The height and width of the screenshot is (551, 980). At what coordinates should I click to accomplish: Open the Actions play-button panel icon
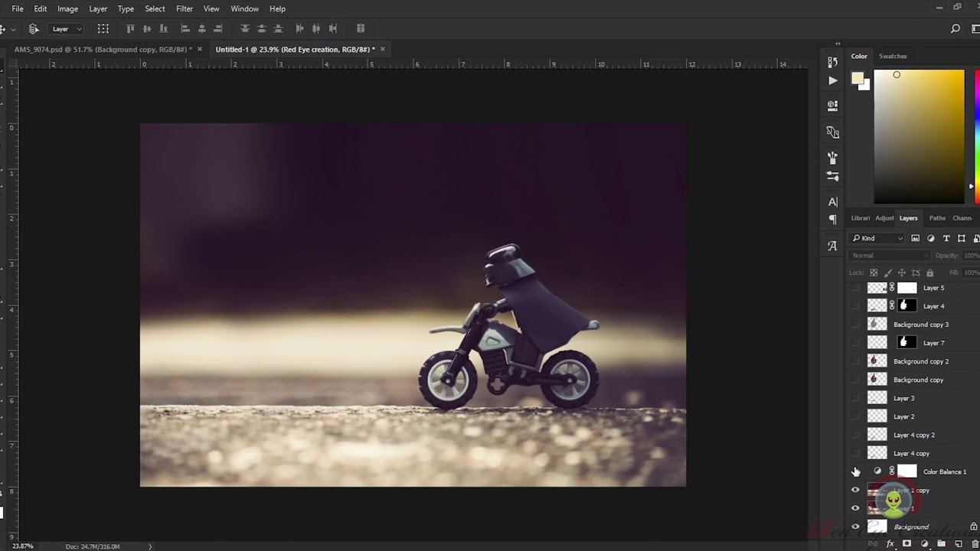tap(833, 80)
